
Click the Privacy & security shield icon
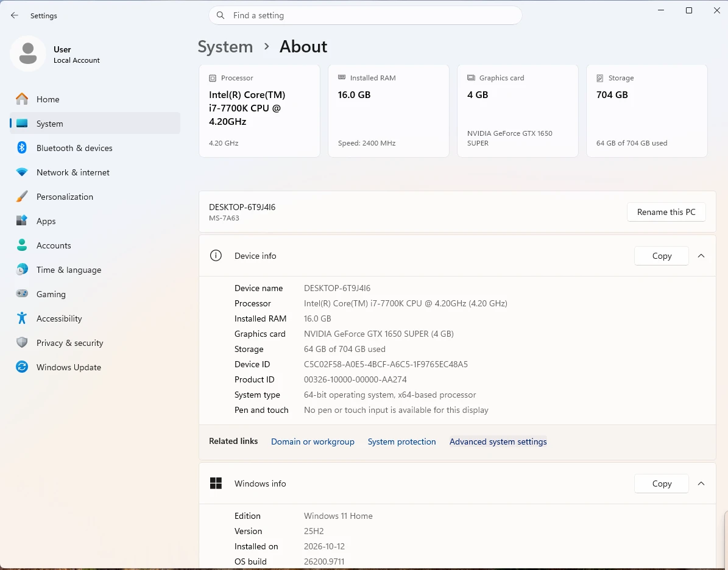[22, 343]
